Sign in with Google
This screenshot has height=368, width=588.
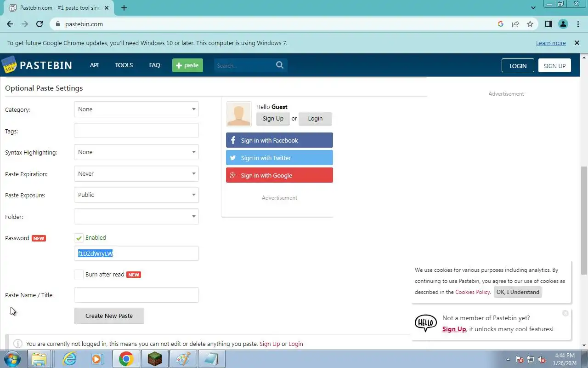[x=279, y=175]
